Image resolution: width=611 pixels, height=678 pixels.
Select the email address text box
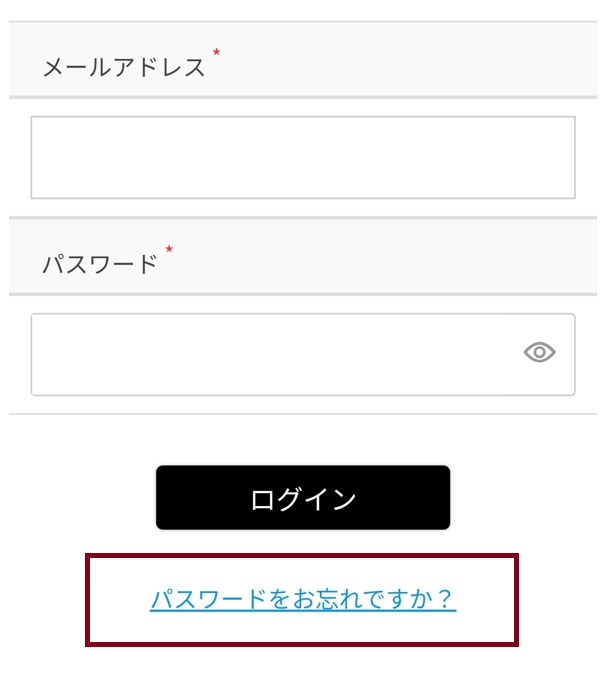303,158
